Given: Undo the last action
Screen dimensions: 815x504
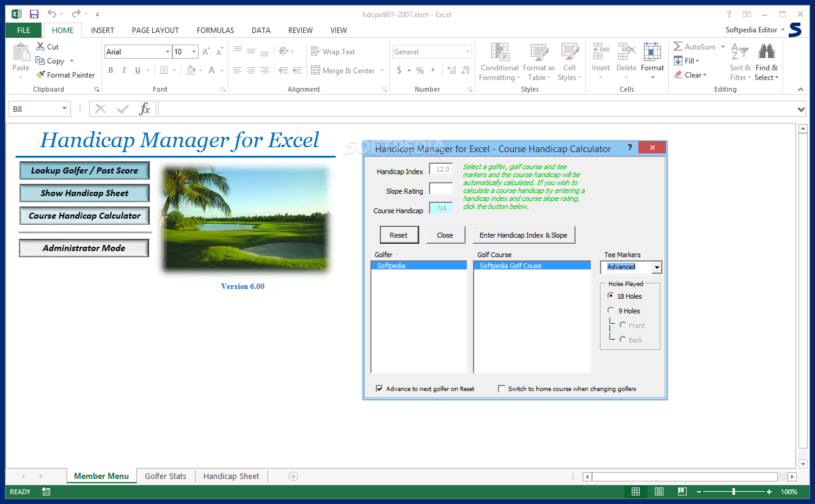Looking at the screenshot, I should click(x=51, y=13).
